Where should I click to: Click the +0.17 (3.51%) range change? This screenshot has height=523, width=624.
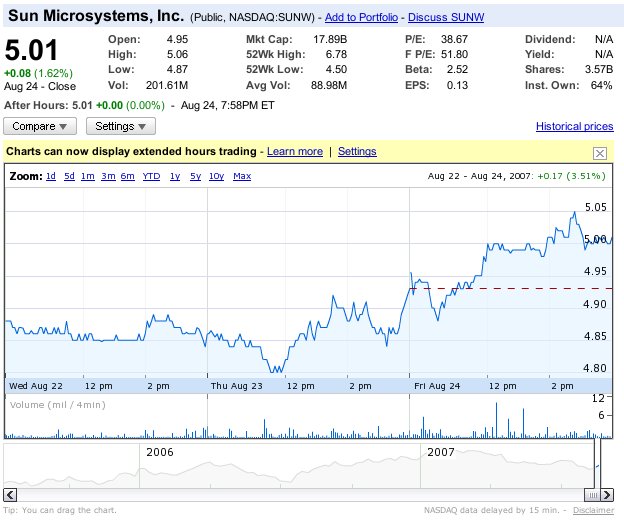(x=571, y=176)
